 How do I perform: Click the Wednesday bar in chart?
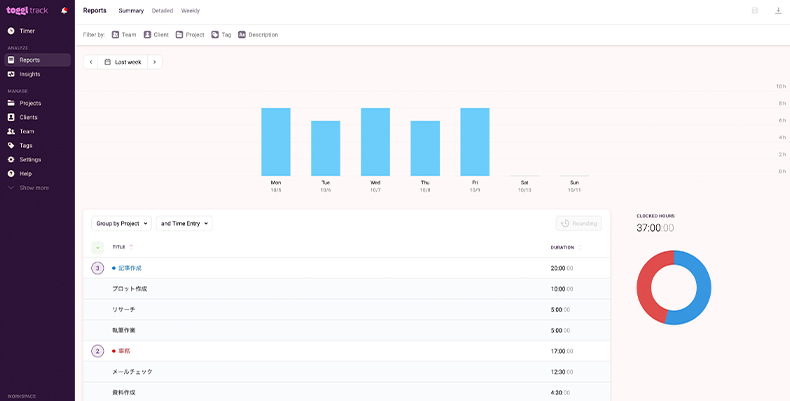point(375,142)
